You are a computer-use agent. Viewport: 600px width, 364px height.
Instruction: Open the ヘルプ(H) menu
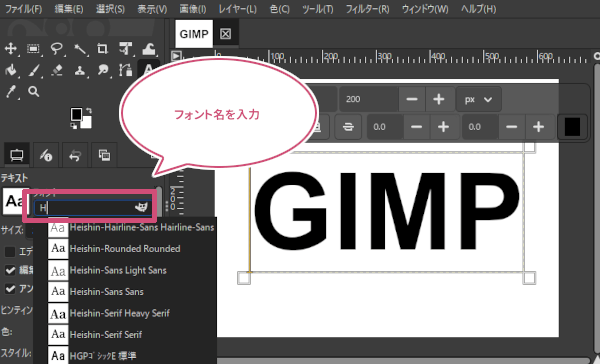click(478, 9)
